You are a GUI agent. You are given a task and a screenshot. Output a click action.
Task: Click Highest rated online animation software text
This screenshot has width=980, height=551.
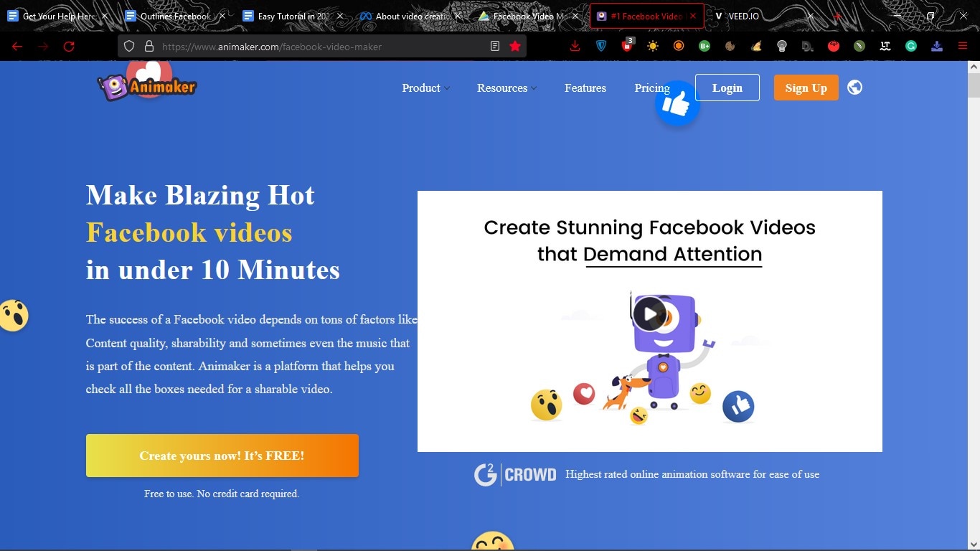tap(692, 474)
